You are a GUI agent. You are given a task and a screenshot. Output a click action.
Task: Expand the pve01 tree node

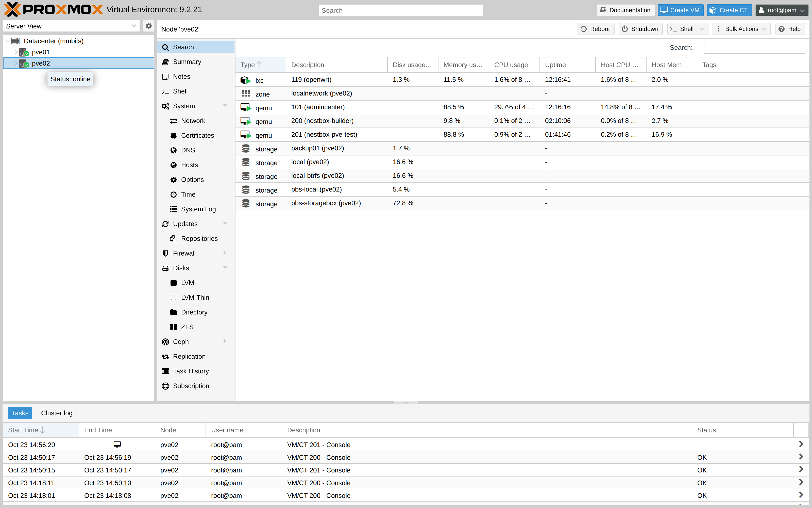(15, 52)
